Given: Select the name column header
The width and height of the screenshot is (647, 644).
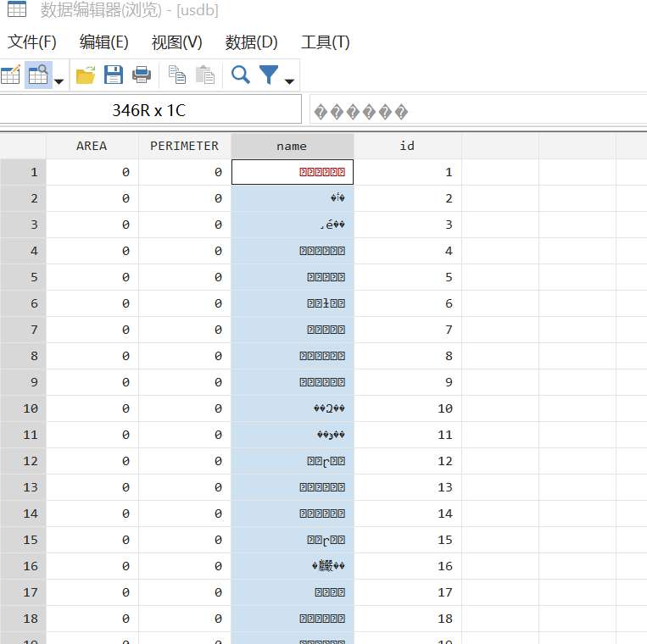Looking at the screenshot, I should [293, 146].
